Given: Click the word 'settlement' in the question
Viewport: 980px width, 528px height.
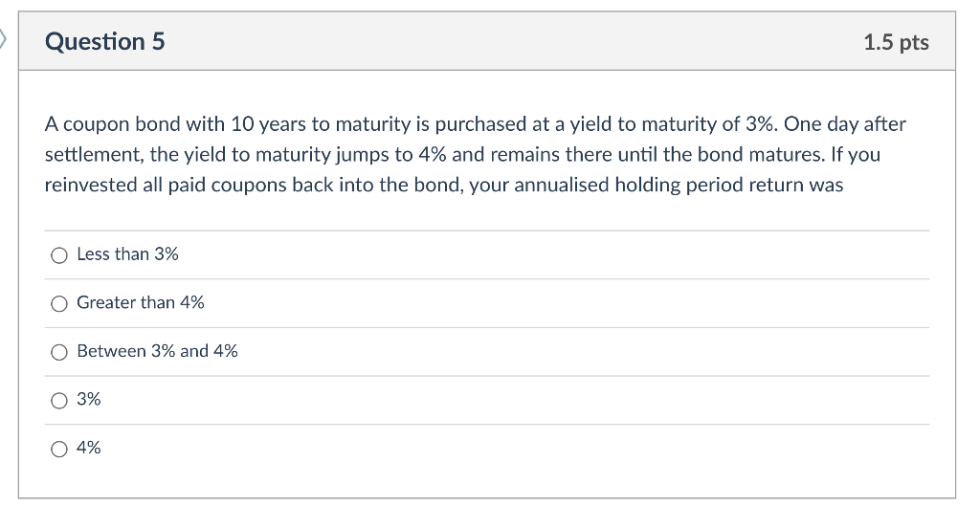Looking at the screenshot, I should click(x=91, y=154).
